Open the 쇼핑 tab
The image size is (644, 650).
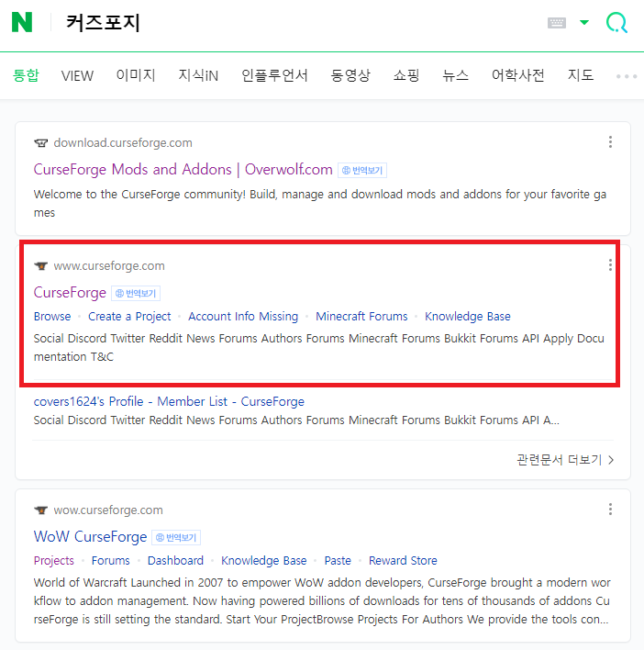click(406, 75)
